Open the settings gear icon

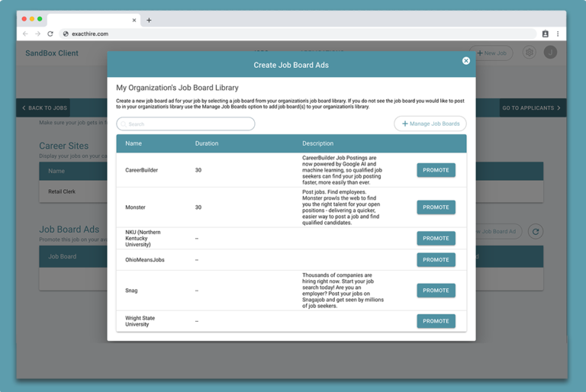tap(530, 53)
